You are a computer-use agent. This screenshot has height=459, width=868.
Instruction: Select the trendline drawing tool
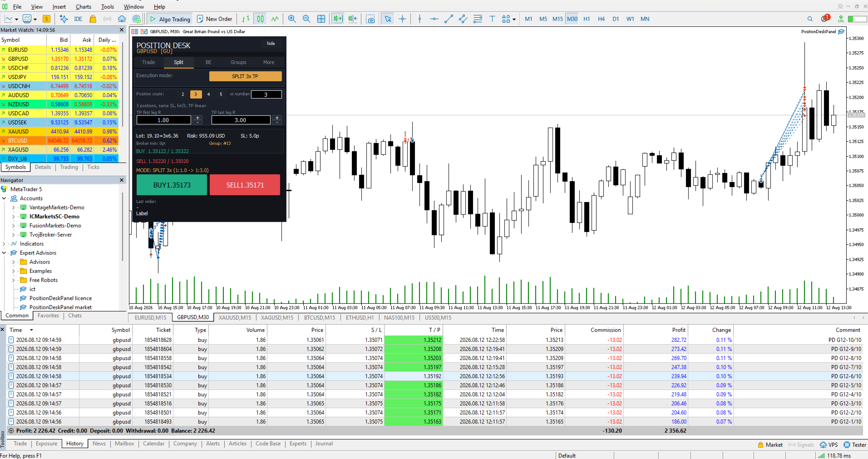449,19
